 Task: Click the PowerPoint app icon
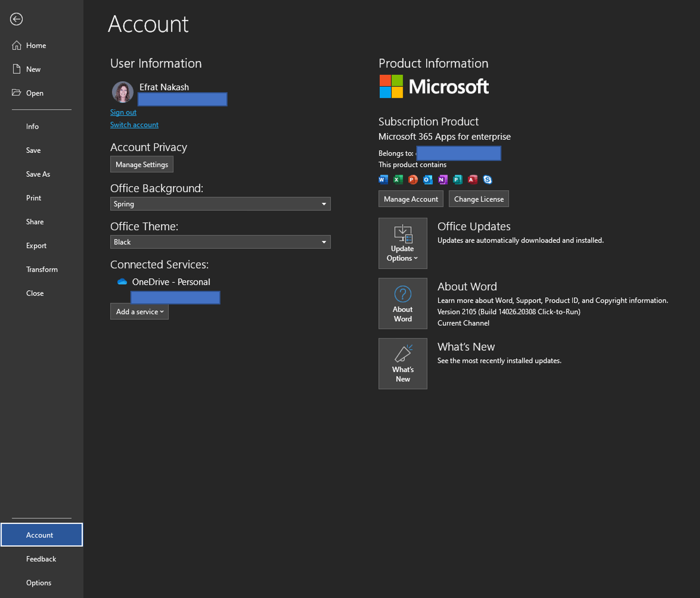(x=413, y=180)
